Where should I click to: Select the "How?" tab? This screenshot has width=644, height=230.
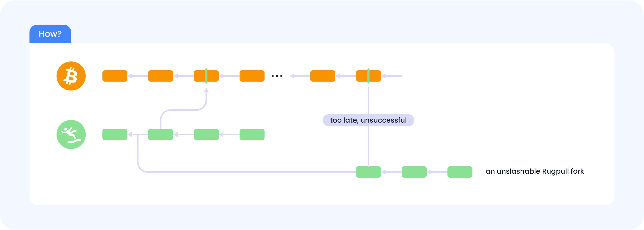point(50,34)
